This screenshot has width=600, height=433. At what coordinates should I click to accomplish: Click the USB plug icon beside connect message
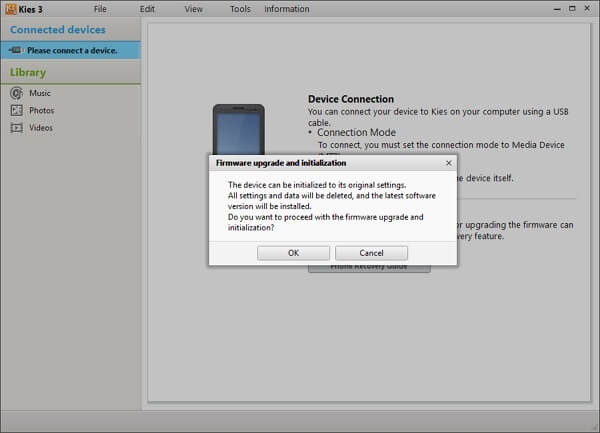14,50
